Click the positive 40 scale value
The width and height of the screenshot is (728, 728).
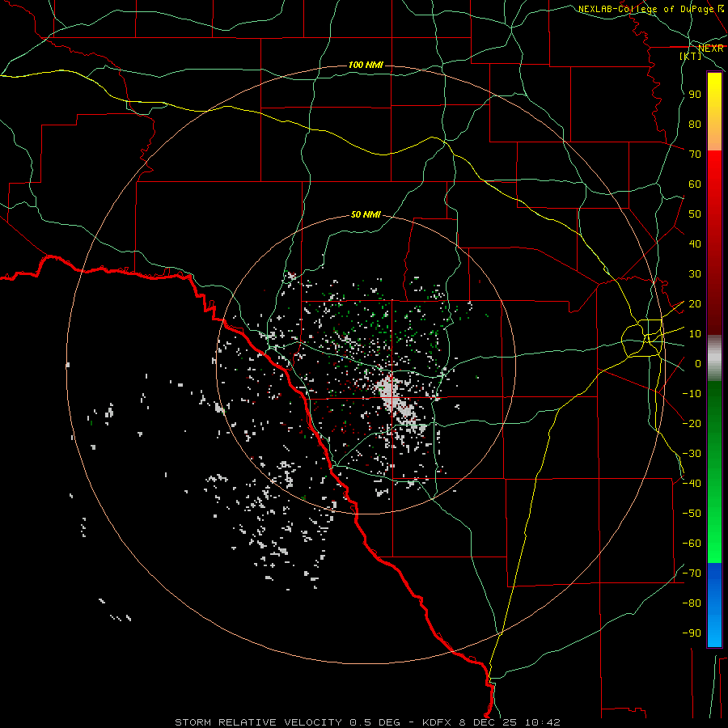[695, 244]
